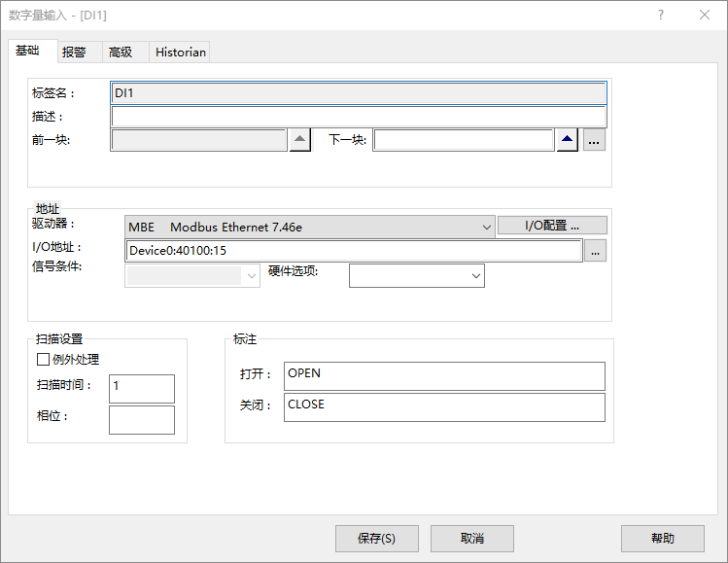Click the I/O地址 field with Device0:40100:15

[x=354, y=251]
